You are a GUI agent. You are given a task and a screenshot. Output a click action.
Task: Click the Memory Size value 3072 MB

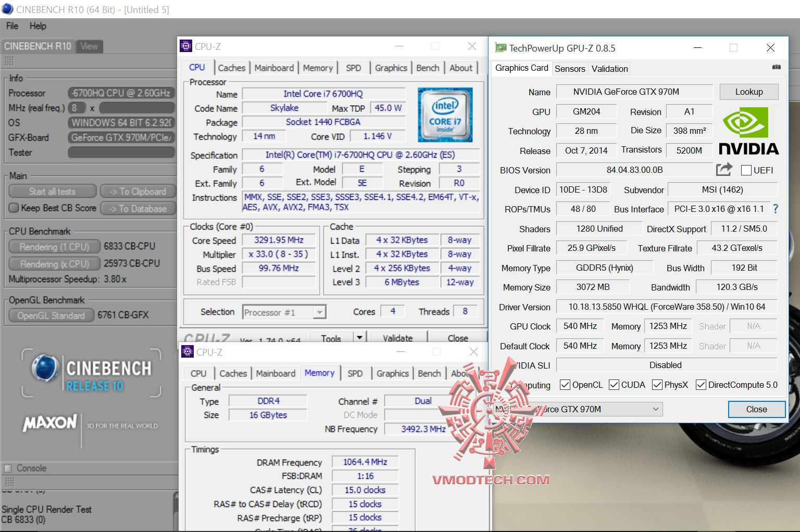point(593,287)
